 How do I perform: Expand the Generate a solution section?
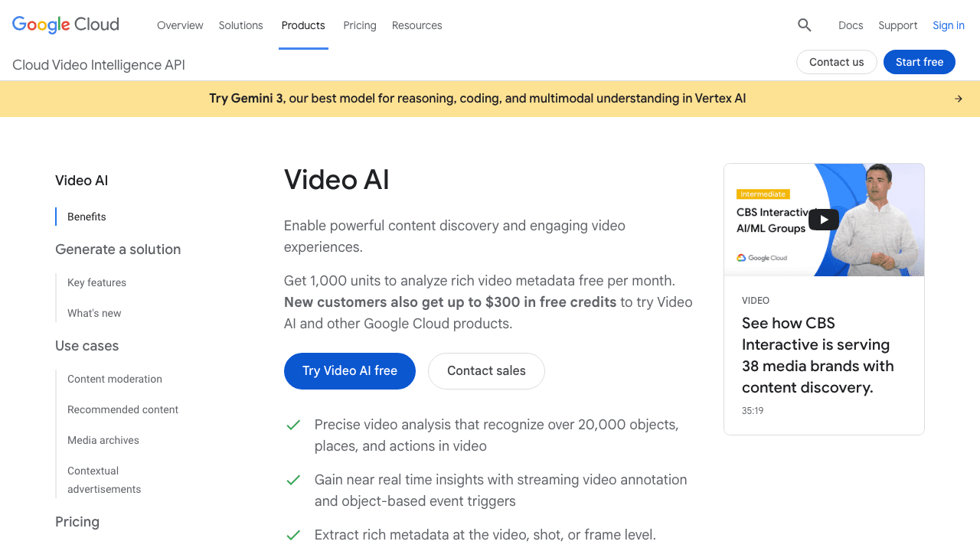(118, 249)
